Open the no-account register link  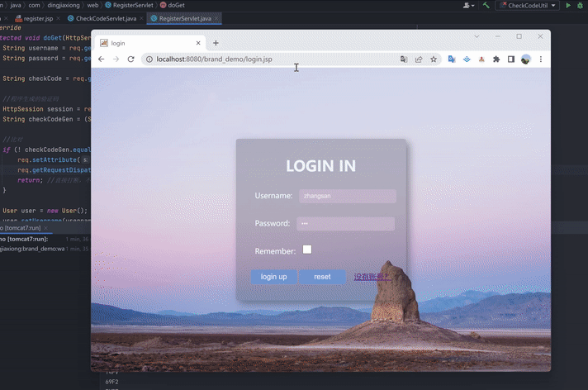pyautogui.click(x=372, y=277)
